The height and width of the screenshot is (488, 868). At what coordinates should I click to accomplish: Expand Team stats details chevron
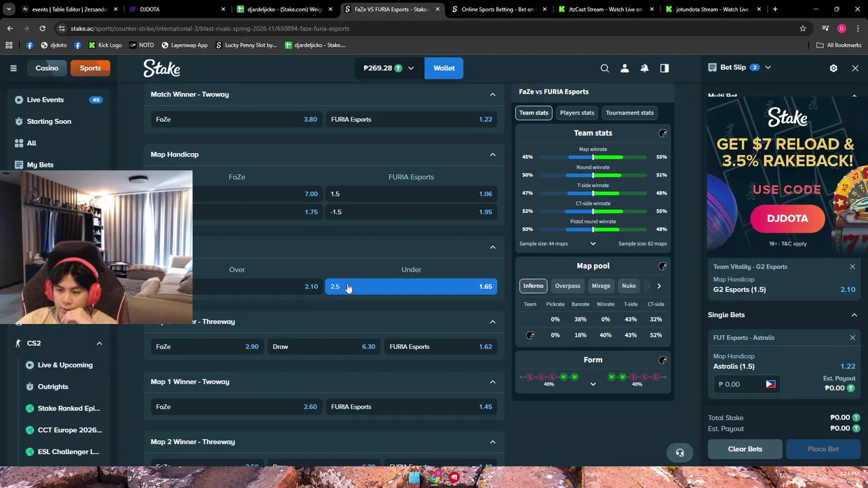(x=593, y=243)
